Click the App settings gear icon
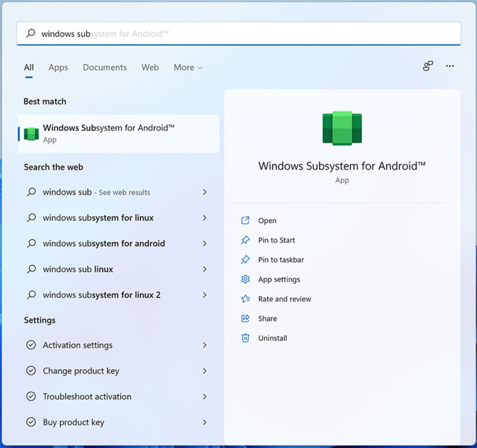The image size is (477, 448). coord(245,279)
